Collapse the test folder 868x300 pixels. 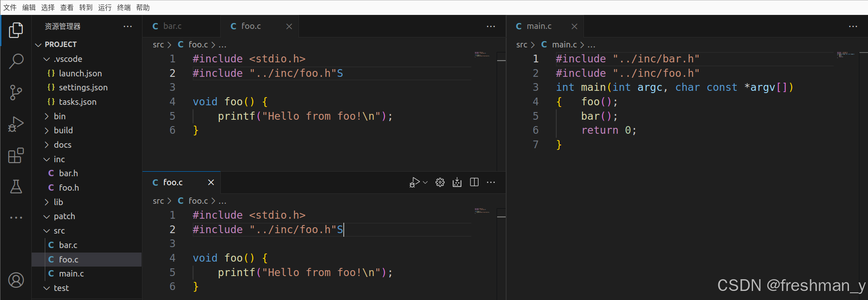86,288
